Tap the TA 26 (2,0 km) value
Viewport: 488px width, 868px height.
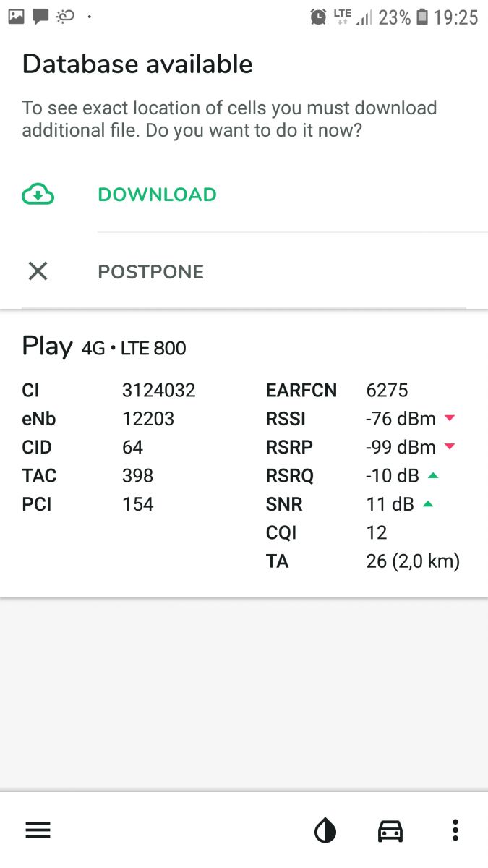[413, 561]
